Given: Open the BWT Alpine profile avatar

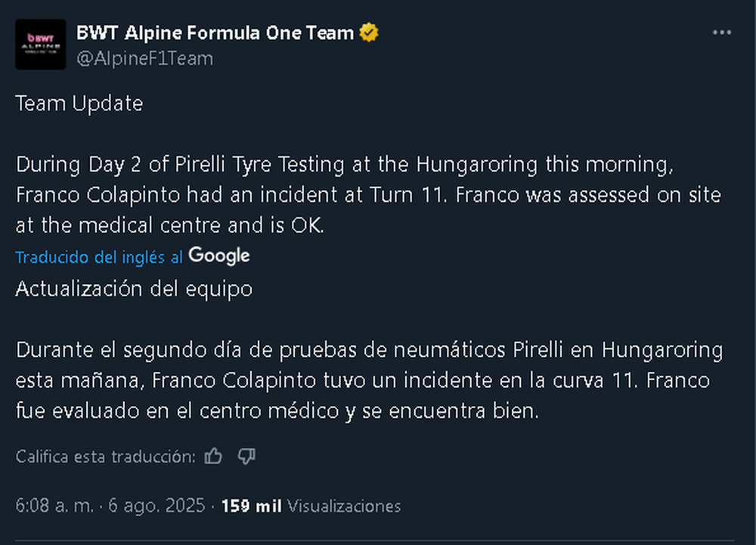Looking at the screenshot, I should [x=41, y=45].
